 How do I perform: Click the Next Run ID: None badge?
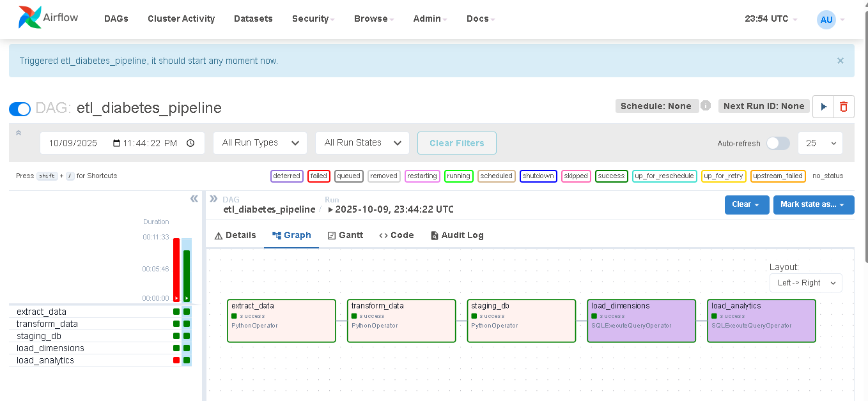coord(764,106)
